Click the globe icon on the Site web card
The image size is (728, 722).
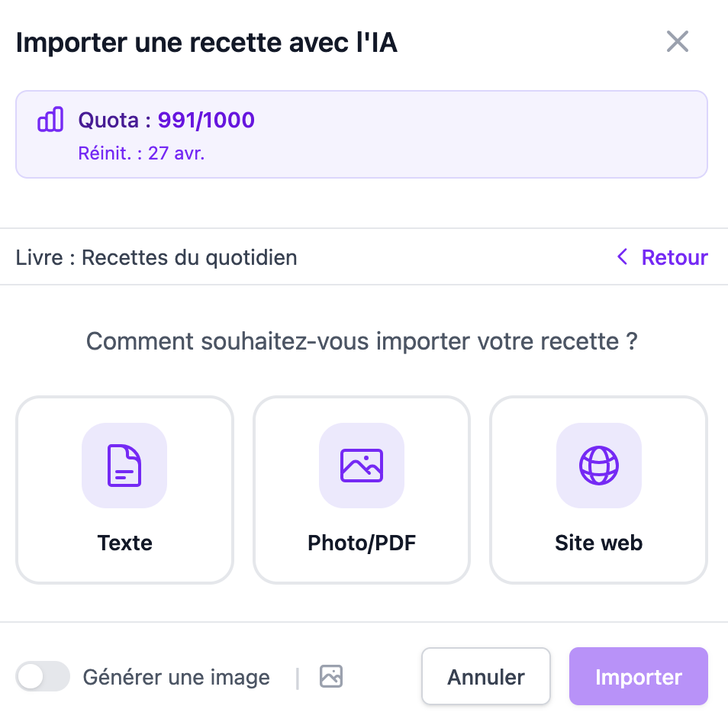coord(598,466)
